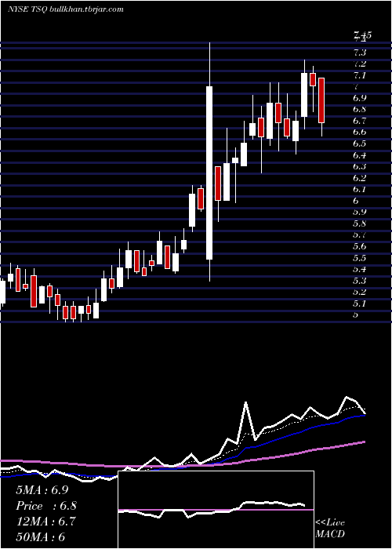Click the pink MACD signal line in inset
Image resolution: width=392 pixels, height=549 pixels.
(216, 510)
